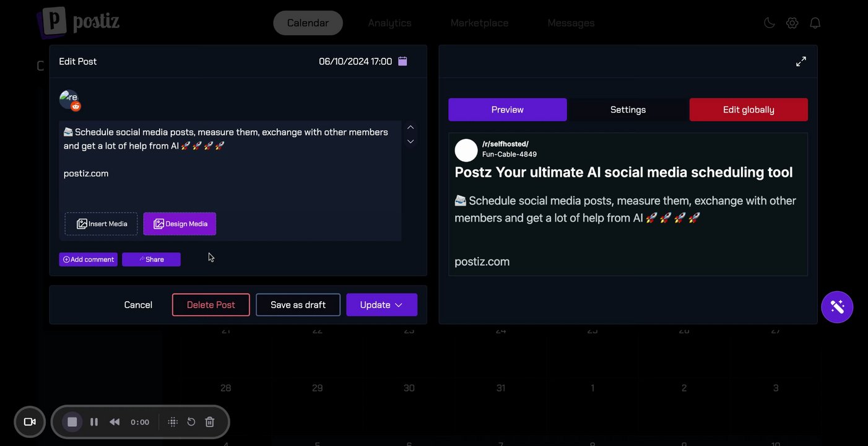The image size is (868, 446).
Task: Click the recorder camera icon
Action: click(30, 422)
